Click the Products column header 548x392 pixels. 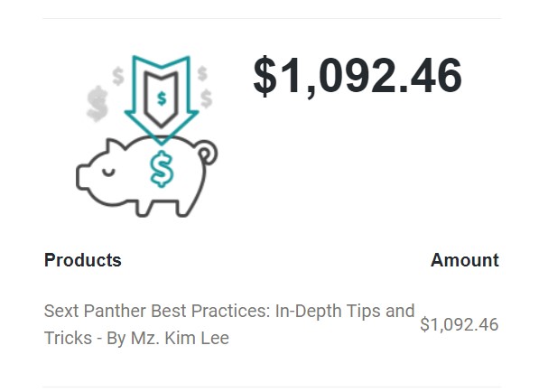pyautogui.click(x=83, y=260)
